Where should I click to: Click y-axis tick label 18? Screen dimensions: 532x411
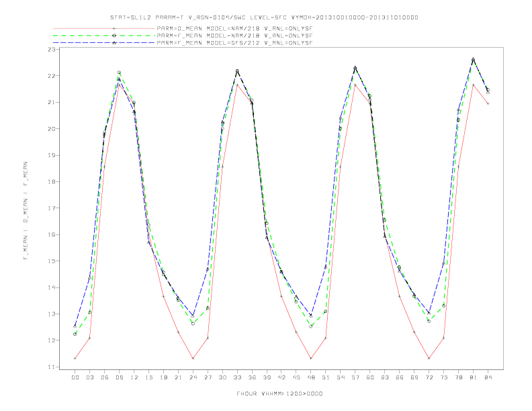[52, 182]
